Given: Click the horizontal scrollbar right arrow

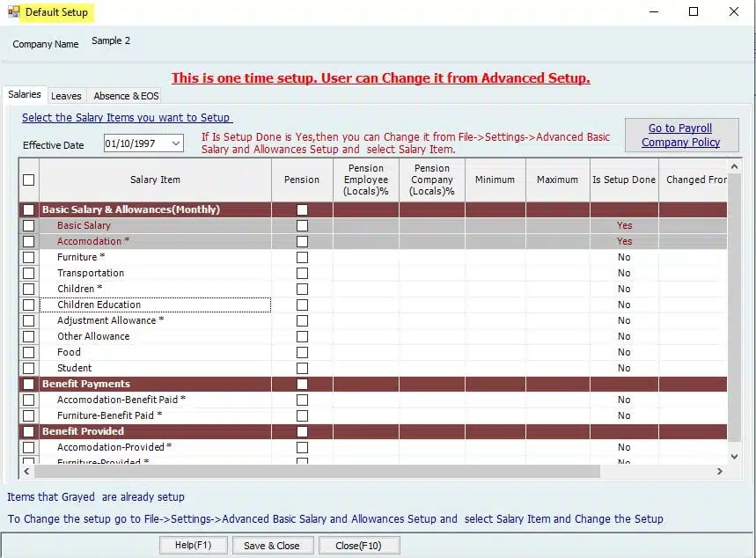Looking at the screenshot, I should (719, 471).
